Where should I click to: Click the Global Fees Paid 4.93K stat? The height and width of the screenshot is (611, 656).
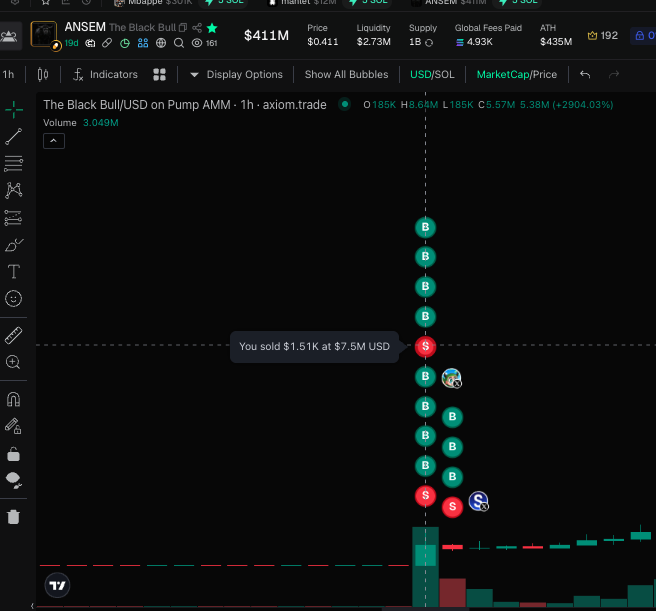coord(488,35)
